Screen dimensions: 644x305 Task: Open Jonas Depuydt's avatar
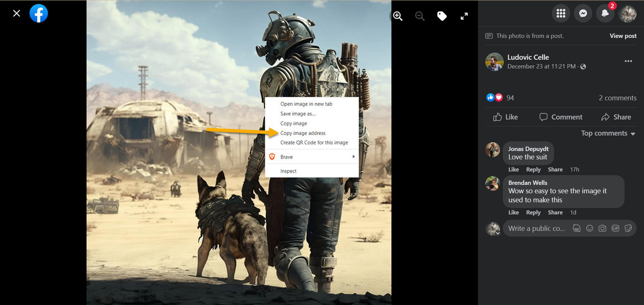click(x=493, y=149)
